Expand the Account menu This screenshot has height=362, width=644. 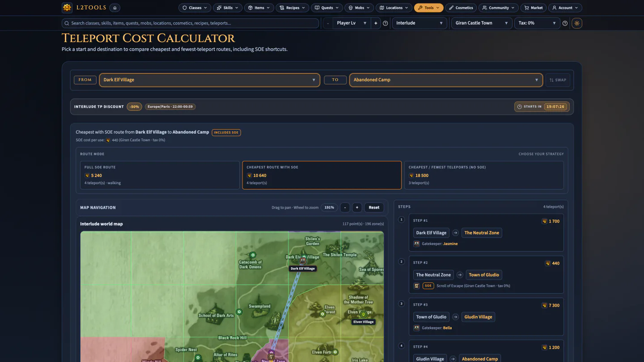565,8
